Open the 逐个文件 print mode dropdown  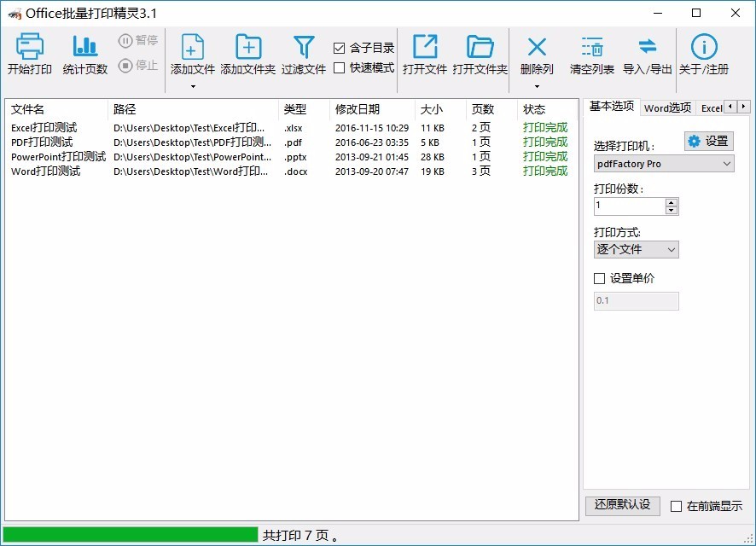coord(637,249)
